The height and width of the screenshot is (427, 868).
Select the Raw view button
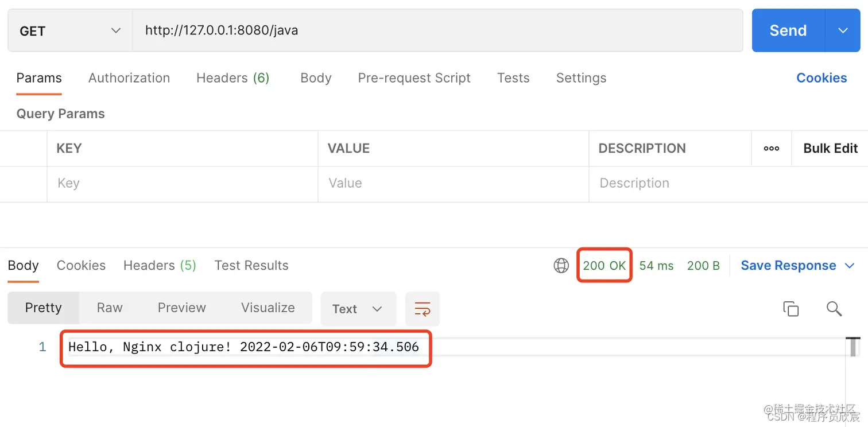110,308
